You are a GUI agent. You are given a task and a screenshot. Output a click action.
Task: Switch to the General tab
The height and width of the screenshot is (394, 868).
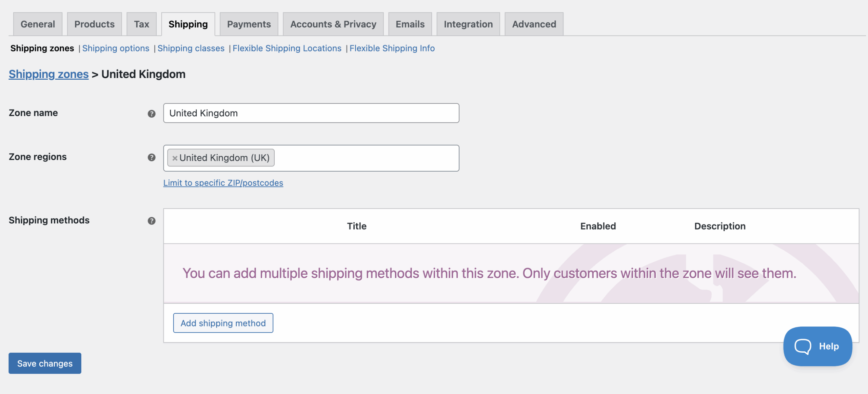point(37,24)
